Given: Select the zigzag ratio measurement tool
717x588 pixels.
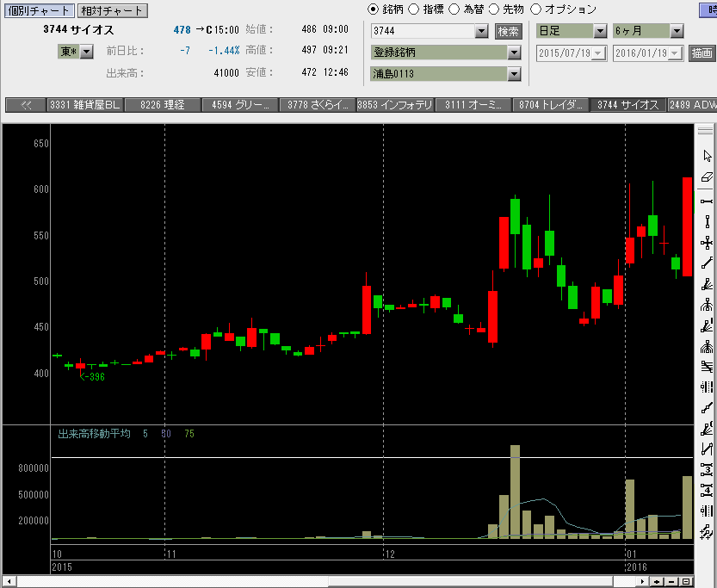Looking at the screenshot, I should (x=707, y=449).
